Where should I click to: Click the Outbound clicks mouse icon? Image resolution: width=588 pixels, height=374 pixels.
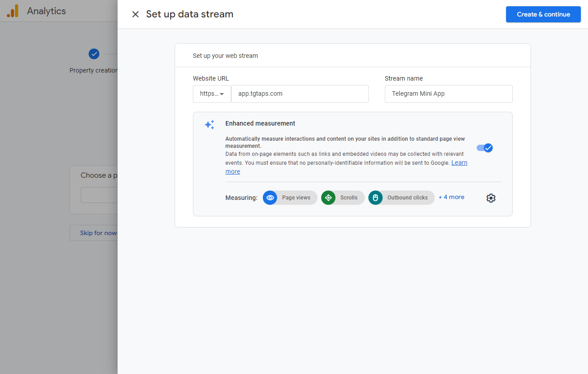(x=376, y=198)
